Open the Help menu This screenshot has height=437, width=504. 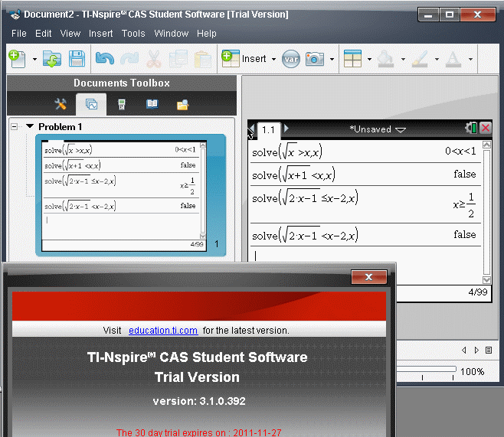(207, 34)
